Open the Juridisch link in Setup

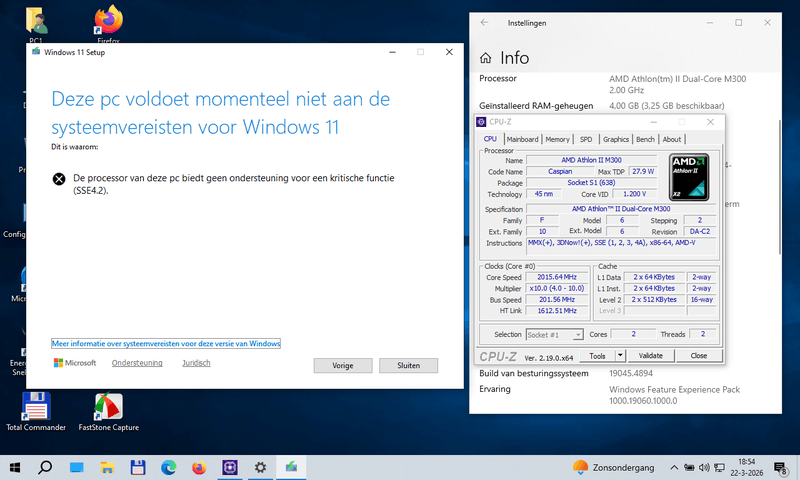tap(196, 363)
